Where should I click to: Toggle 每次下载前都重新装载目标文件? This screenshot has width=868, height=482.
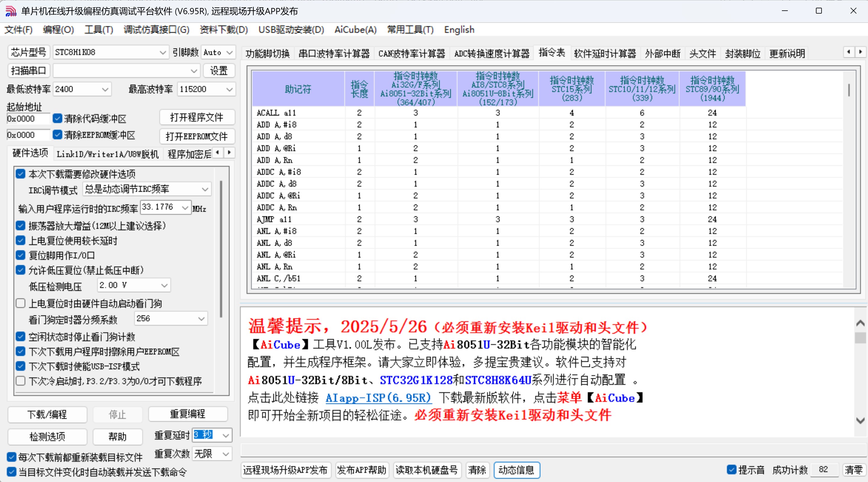12,457
